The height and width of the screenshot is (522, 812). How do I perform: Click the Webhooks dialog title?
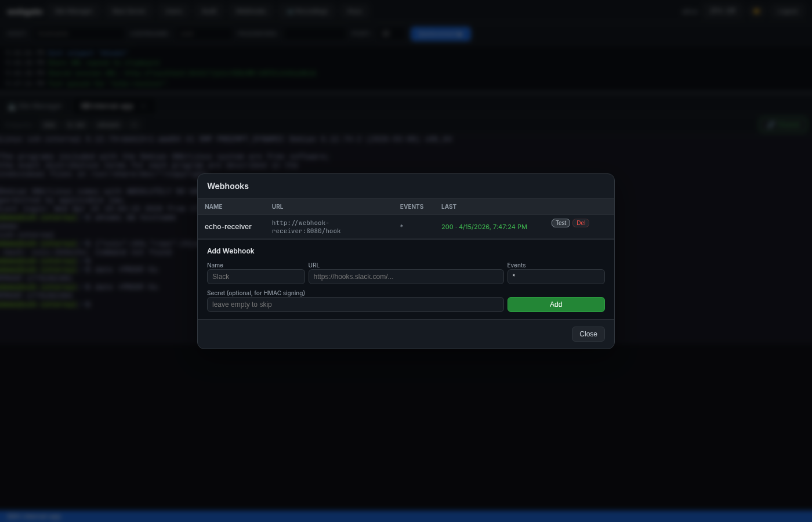click(x=227, y=186)
